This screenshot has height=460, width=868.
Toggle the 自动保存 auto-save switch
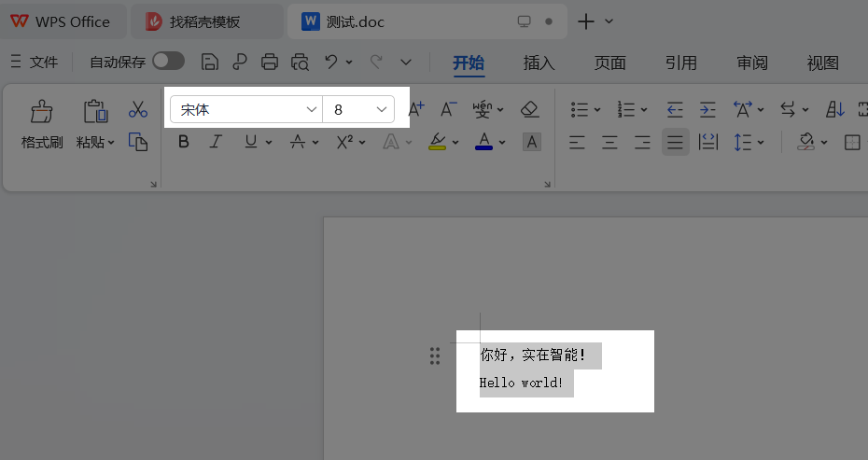168,61
